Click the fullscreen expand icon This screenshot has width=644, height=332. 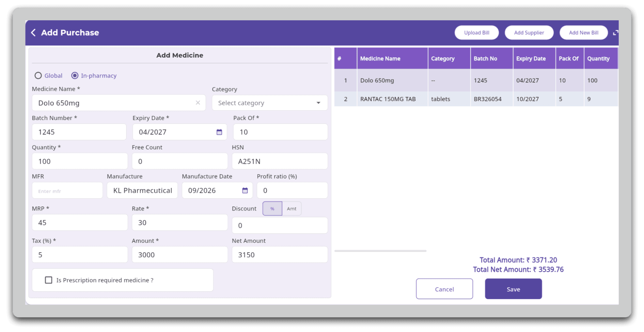point(615,33)
